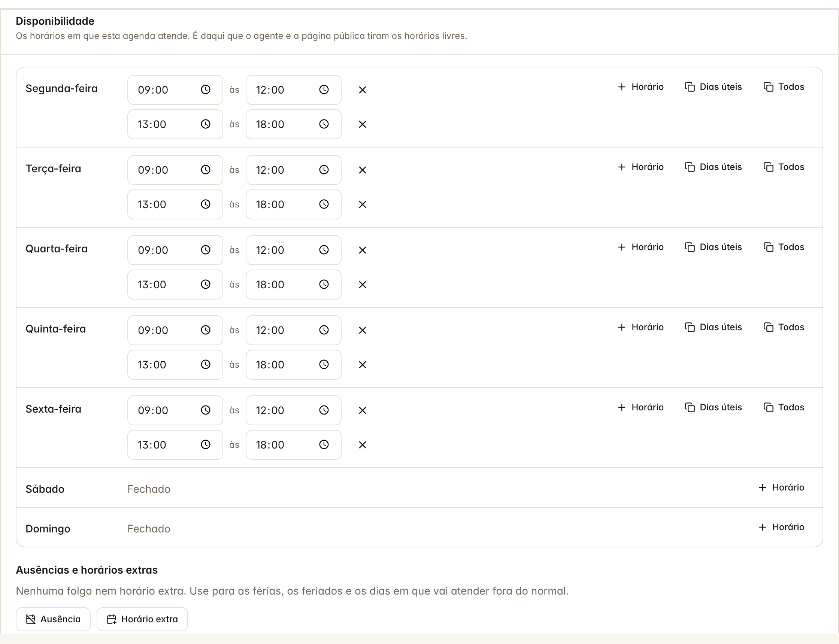Image resolution: width=839 pixels, height=644 pixels.
Task: Add a Horário to Quinta-feira
Action: click(x=641, y=327)
